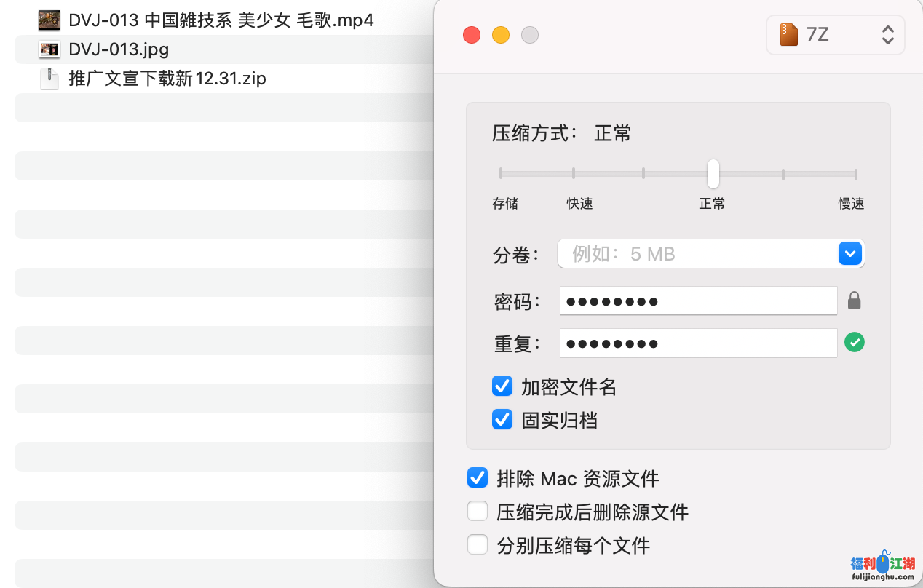Enable 压缩完成后删除源文件 checkbox
The image size is (923, 588).
click(x=478, y=512)
